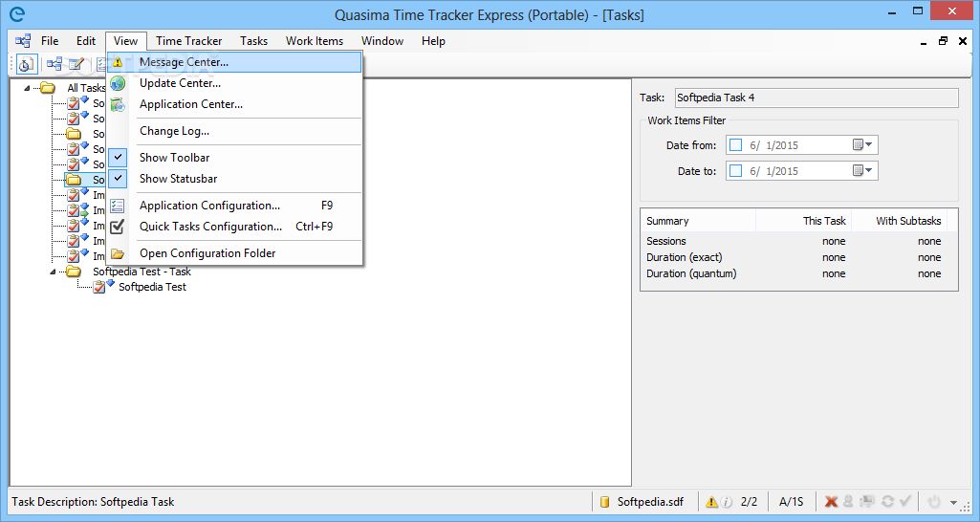Image resolution: width=980 pixels, height=522 pixels.
Task: Click the Softpedia Test - Task folder icon
Action: click(x=74, y=272)
